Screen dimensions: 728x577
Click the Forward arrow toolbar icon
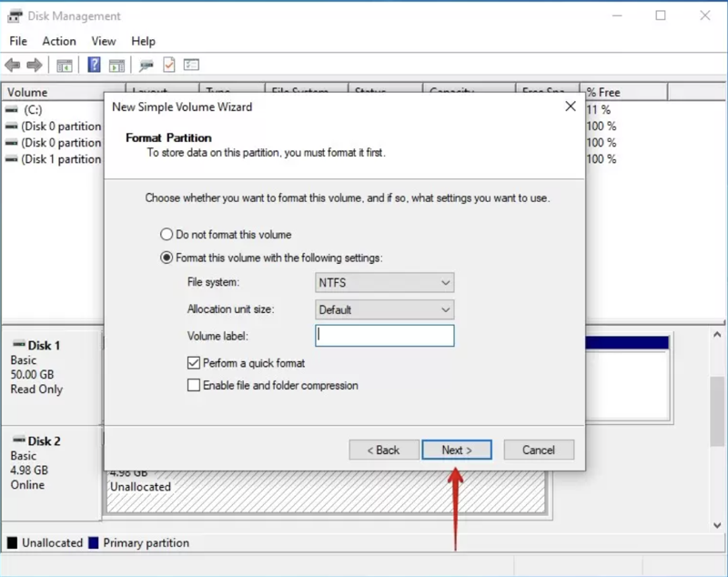click(x=35, y=66)
